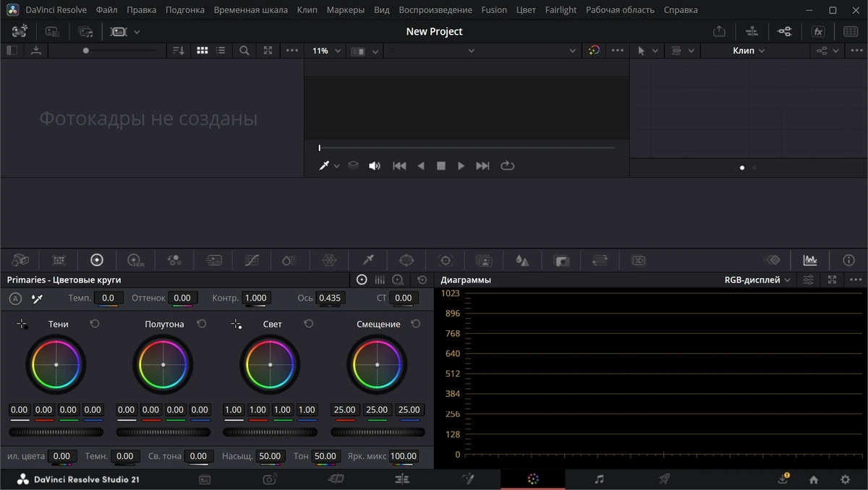Switch to the Fairlight page tab

(599, 479)
